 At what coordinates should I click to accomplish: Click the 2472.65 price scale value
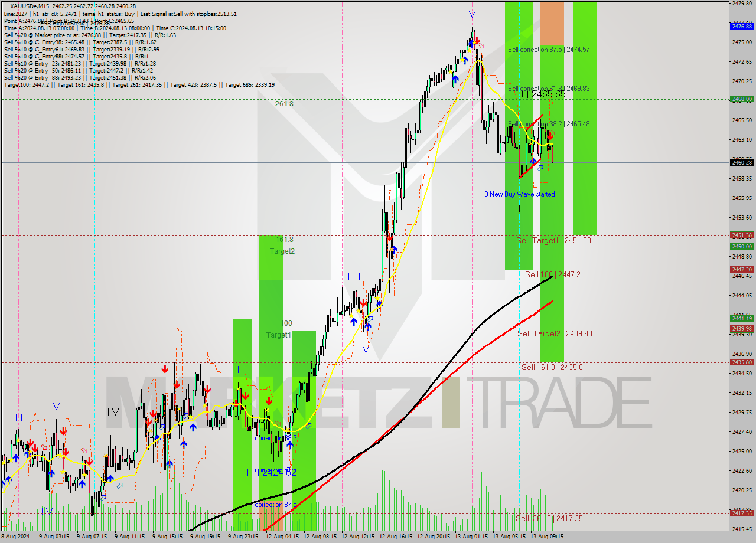pos(742,61)
